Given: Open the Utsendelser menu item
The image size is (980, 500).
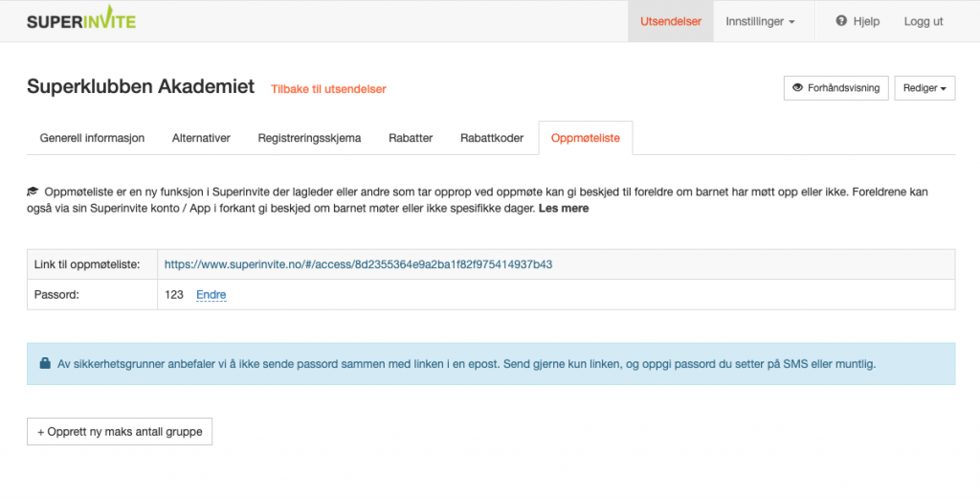Looking at the screenshot, I should (671, 21).
